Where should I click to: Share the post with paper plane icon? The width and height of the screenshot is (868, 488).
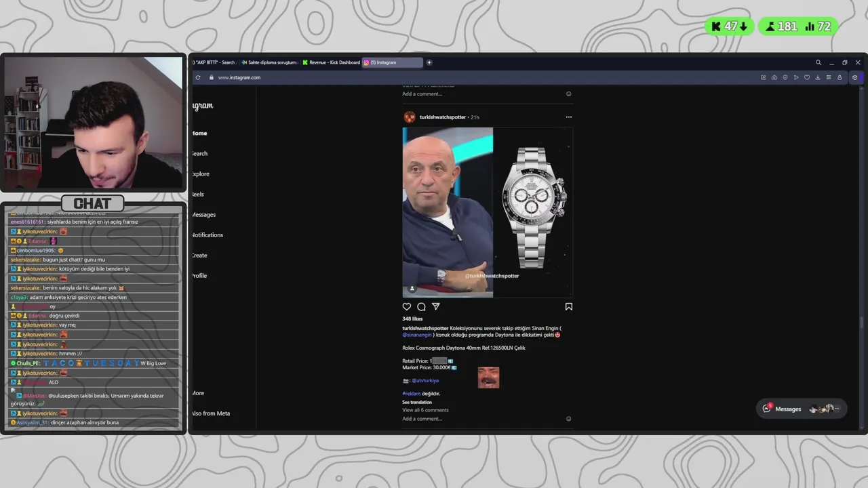pyautogui.click(x=436, y=307)
